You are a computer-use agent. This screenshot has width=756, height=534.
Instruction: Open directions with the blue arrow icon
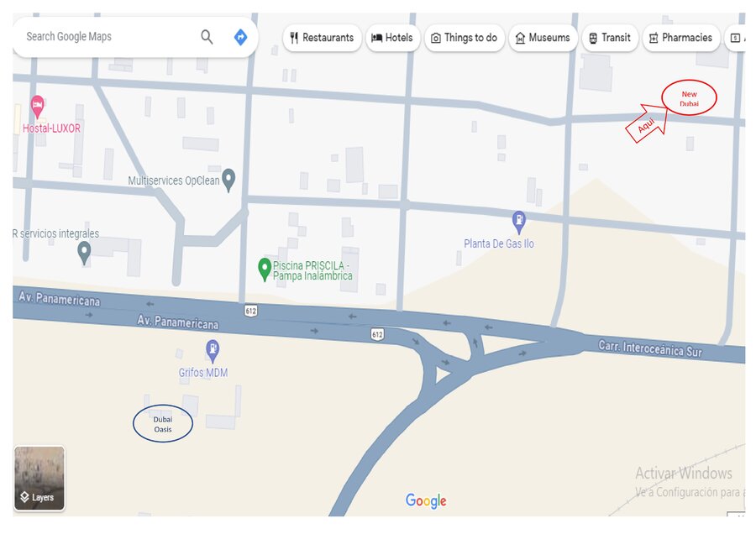[x=240, y=37]
